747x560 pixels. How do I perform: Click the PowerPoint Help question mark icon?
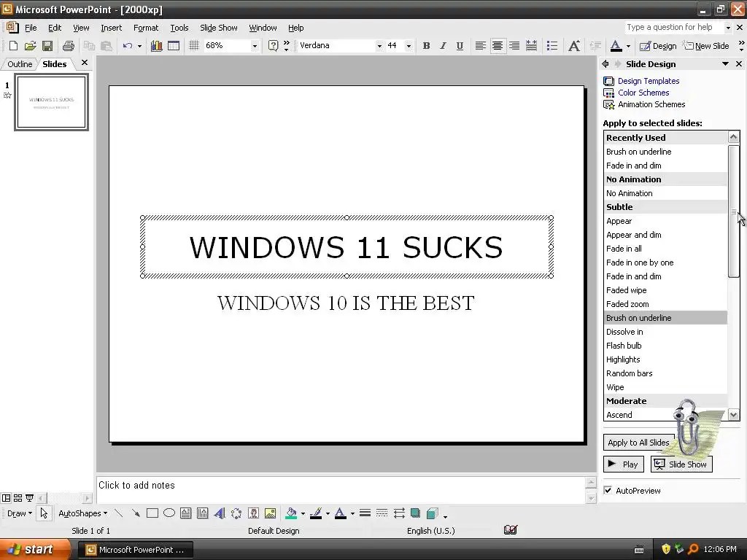(x=273, y=46)
